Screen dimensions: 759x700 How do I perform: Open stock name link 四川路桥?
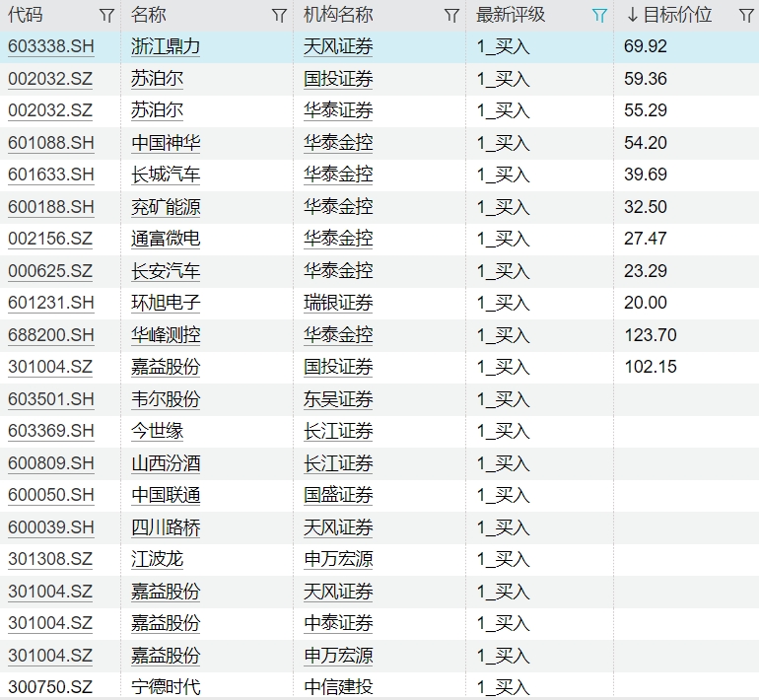[x=166, y=527]
